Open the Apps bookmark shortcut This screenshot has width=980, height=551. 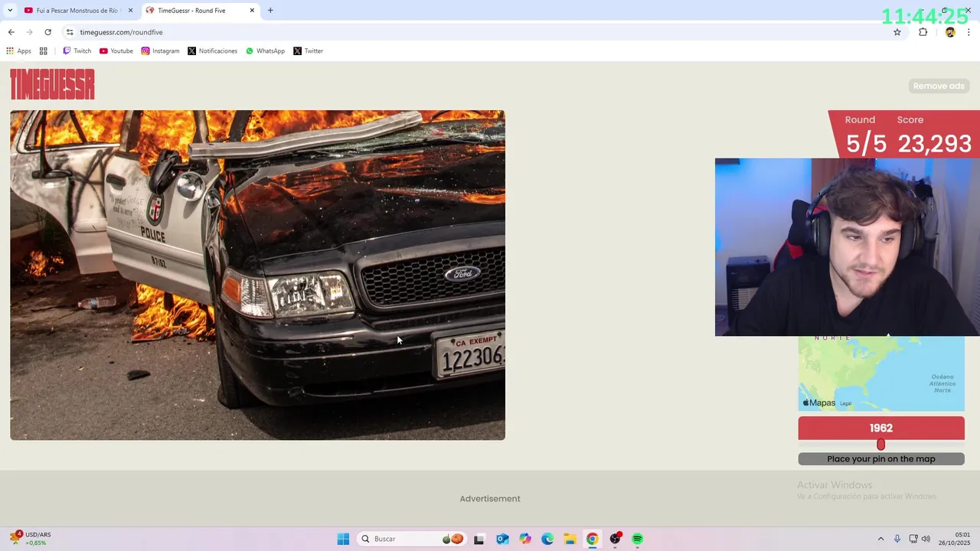point(18,51)
